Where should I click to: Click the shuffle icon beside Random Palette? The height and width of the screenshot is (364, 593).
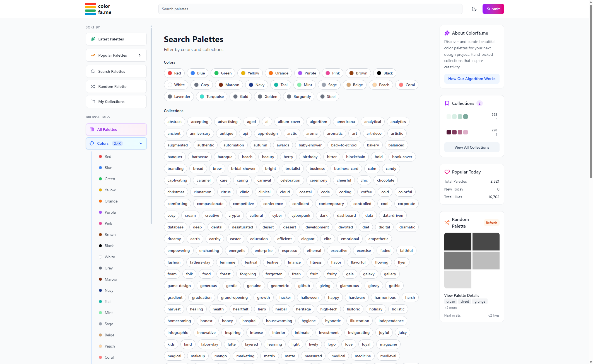point(93,86)
